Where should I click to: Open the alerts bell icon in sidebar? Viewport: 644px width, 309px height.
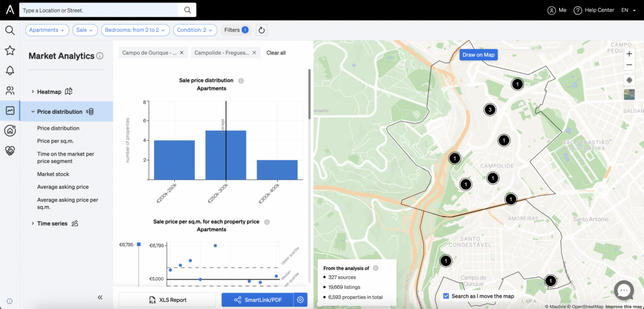tap(9, 70)
